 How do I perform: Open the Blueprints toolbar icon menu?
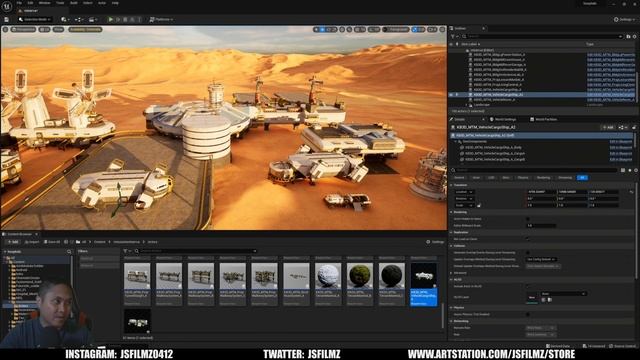[78, 19]
